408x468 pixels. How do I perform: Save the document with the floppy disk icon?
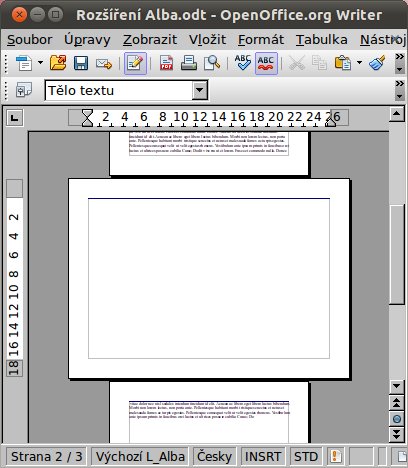tap(81, 63)
